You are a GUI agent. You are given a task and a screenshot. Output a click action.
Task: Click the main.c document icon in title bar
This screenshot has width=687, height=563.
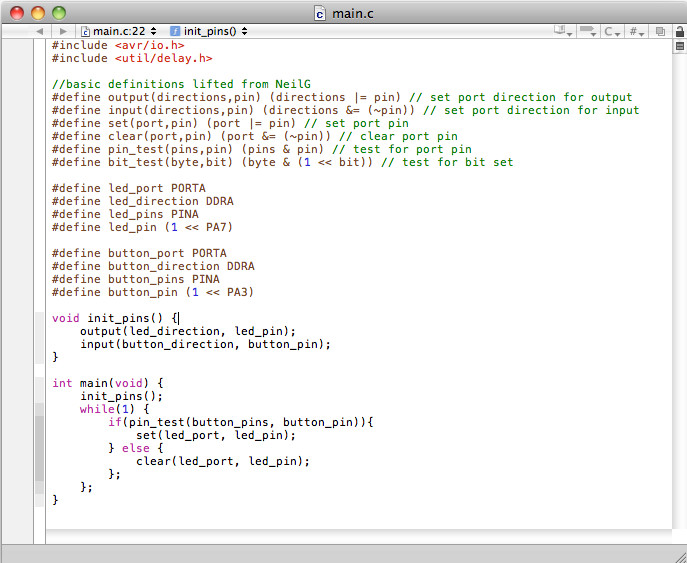(x=320, y=13)
